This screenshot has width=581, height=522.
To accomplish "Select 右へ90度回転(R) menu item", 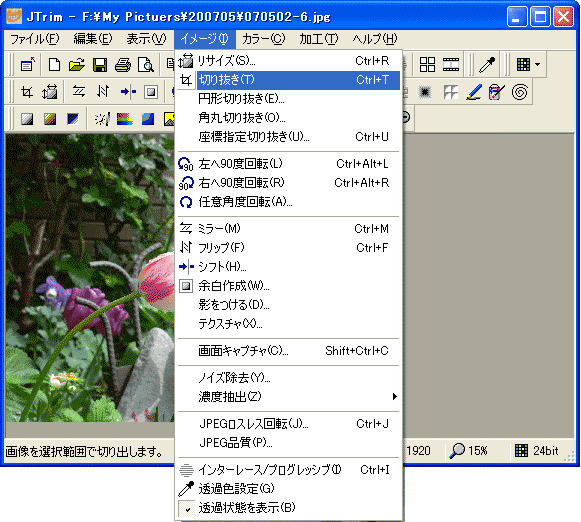I will click(x=289, y=183).
